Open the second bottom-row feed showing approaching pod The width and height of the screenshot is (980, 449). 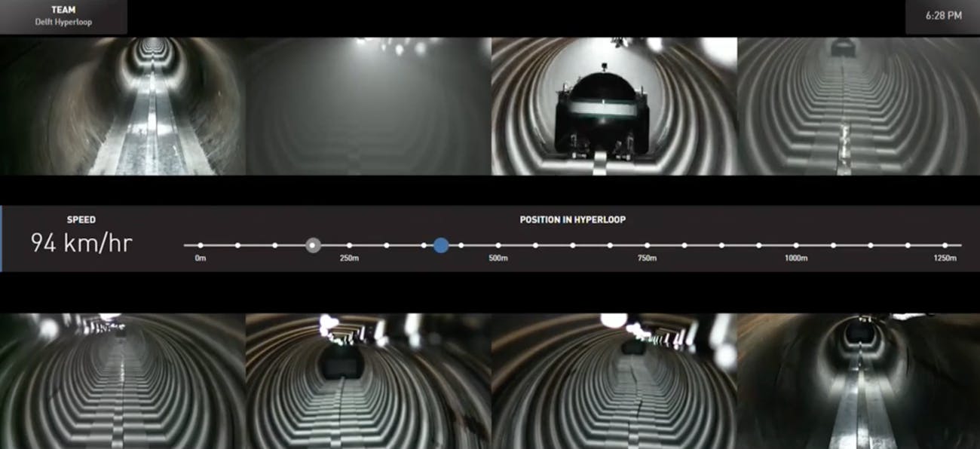coord(368,381)
